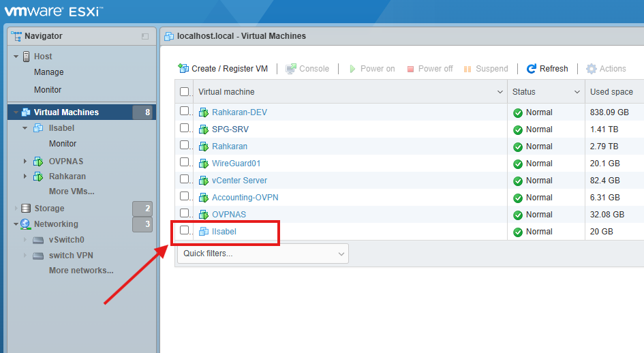Click the Refresh arrow icon
644x353 pixels.
(532, 69)
